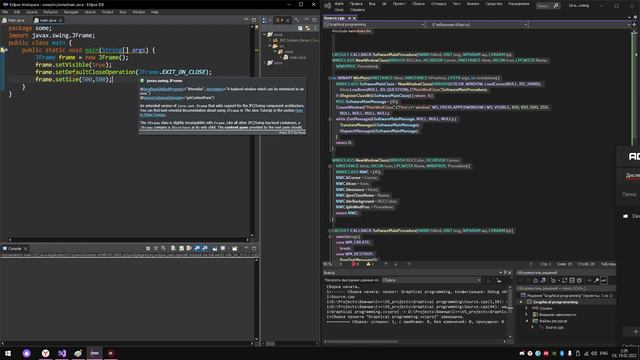640x360 pixels.
Task: Maximize the Eclipse editor area
Action: pyautogui.click(x=254, y=20)
